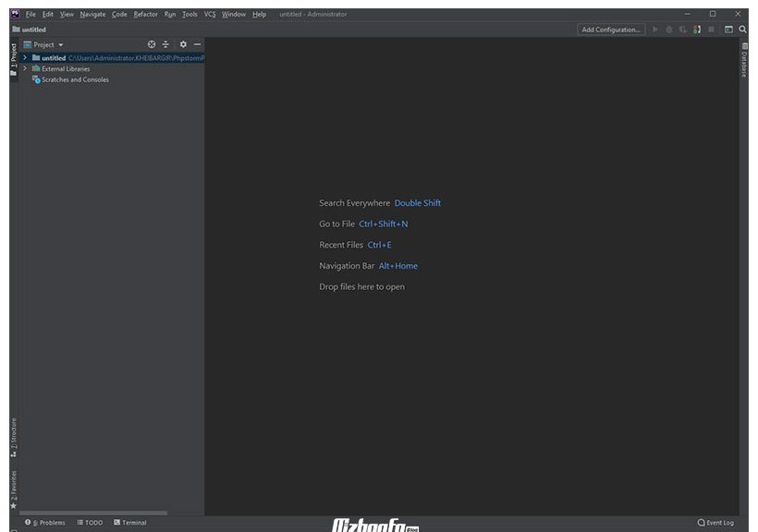
Task: Open the Run menu
Action: pos(170,14)
